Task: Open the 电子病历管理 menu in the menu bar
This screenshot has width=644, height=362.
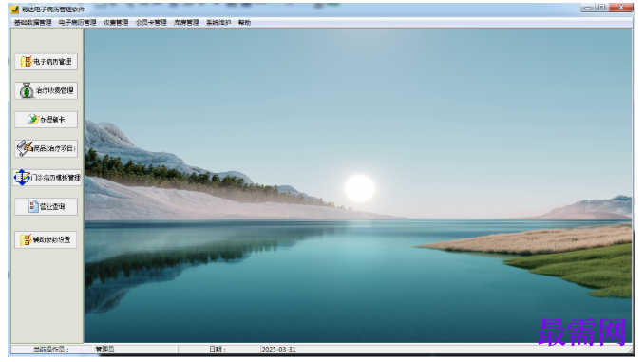Action: 77,23
